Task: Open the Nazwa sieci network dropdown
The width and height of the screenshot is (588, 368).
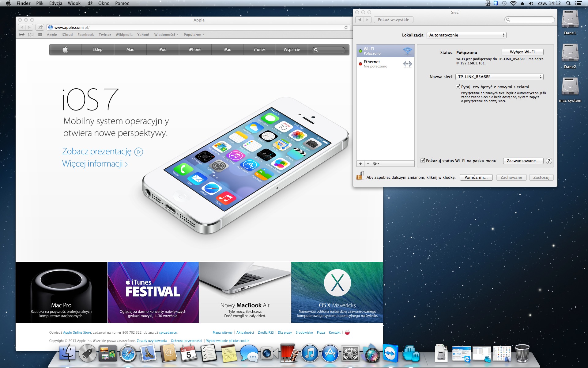Action: point(499,77)
